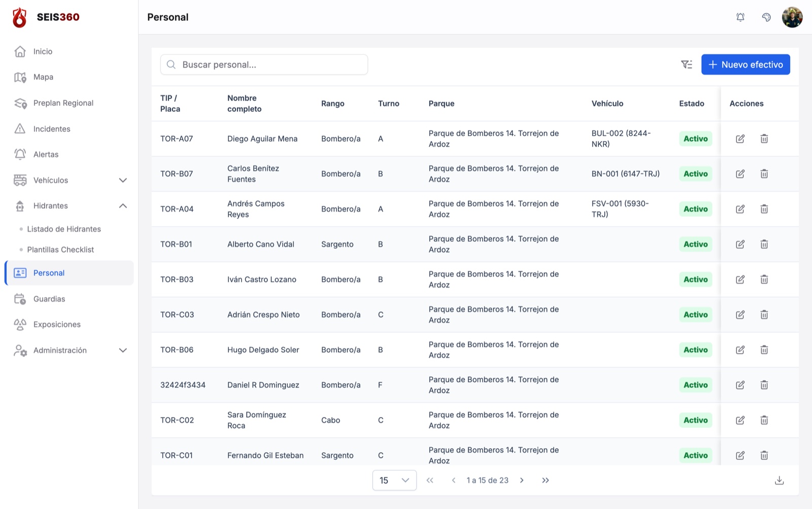812x509 pixels.
Task: Edit Andrés Campos Reyes entry
Action: point(740,209)
